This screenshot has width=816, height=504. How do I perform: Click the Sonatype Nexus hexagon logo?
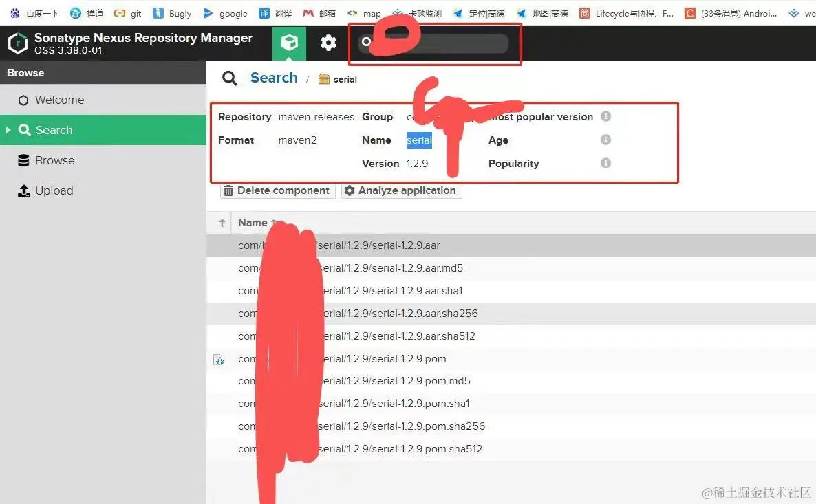pyautogui.click(x=18, y=43)
